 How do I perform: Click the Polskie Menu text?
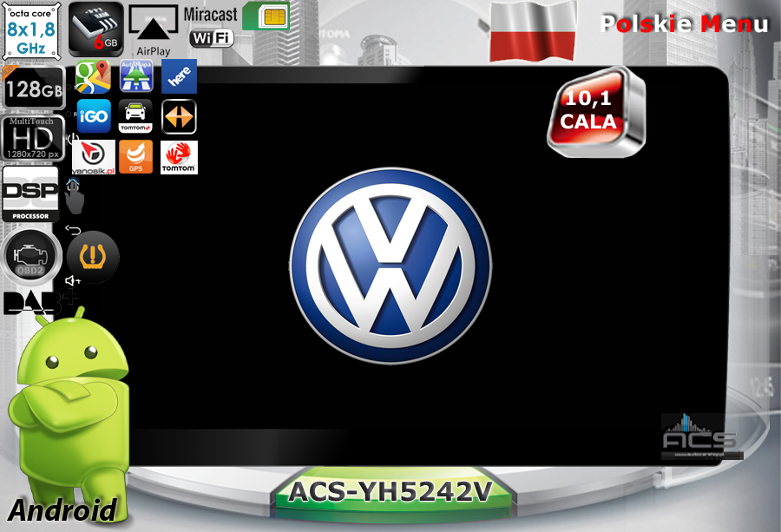684,24
